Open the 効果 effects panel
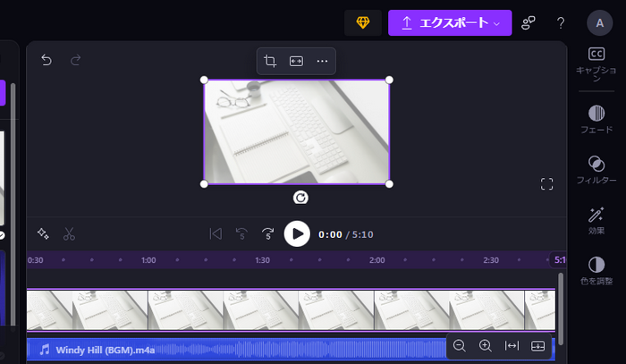This screenshot has width=626, height=364. (x=596, y=220)
